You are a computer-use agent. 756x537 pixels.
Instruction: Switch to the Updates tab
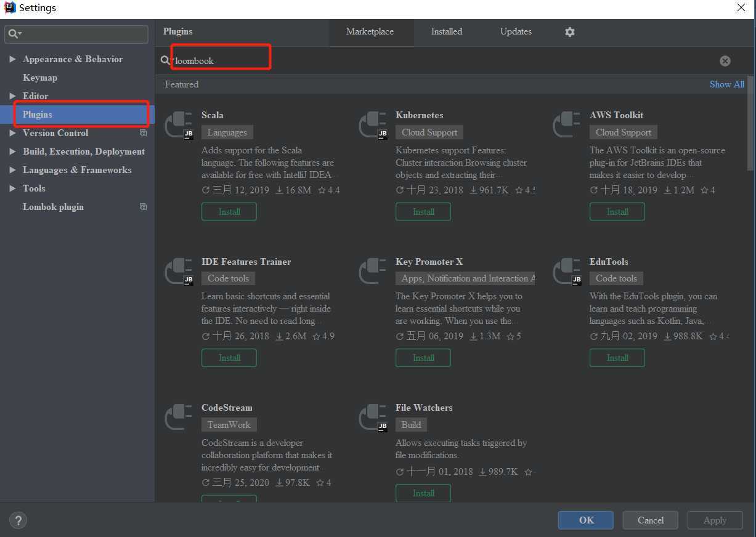click(x=516, y=32)
